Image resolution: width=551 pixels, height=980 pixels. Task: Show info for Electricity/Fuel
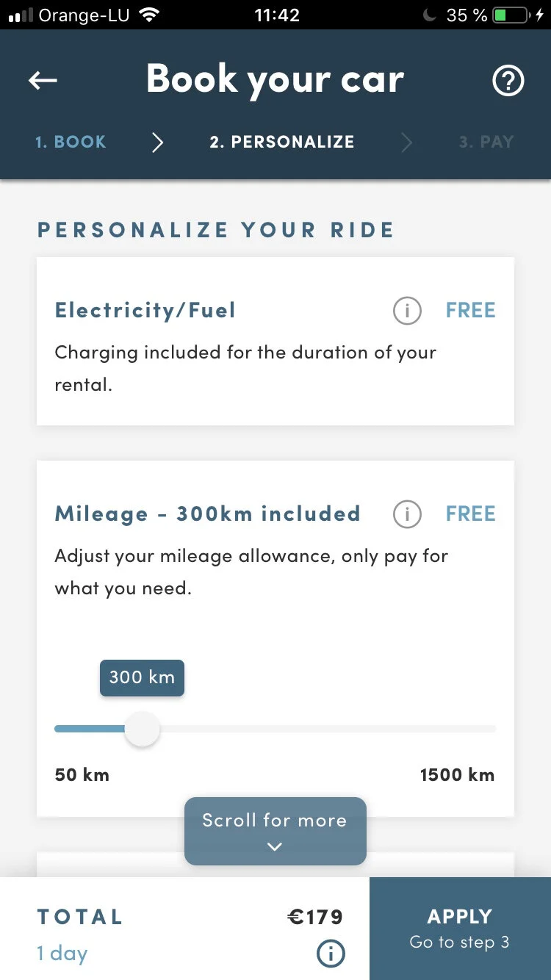407,311
